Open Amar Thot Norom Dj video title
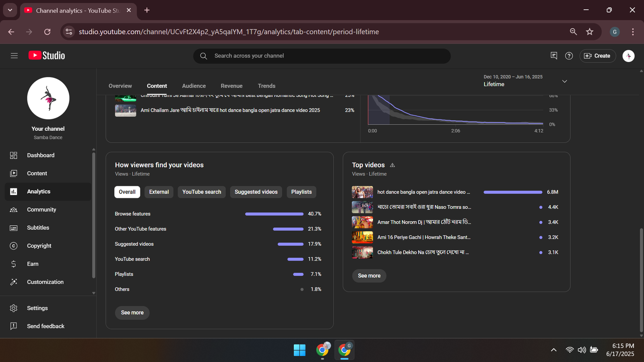This screenshot has height=362, width=644. coord(424,222)
